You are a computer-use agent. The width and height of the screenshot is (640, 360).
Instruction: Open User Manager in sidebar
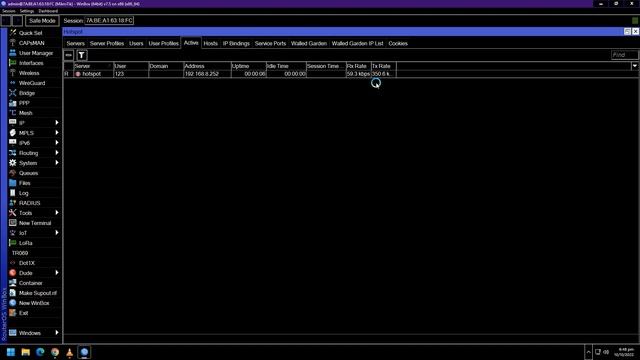(36, 53)
